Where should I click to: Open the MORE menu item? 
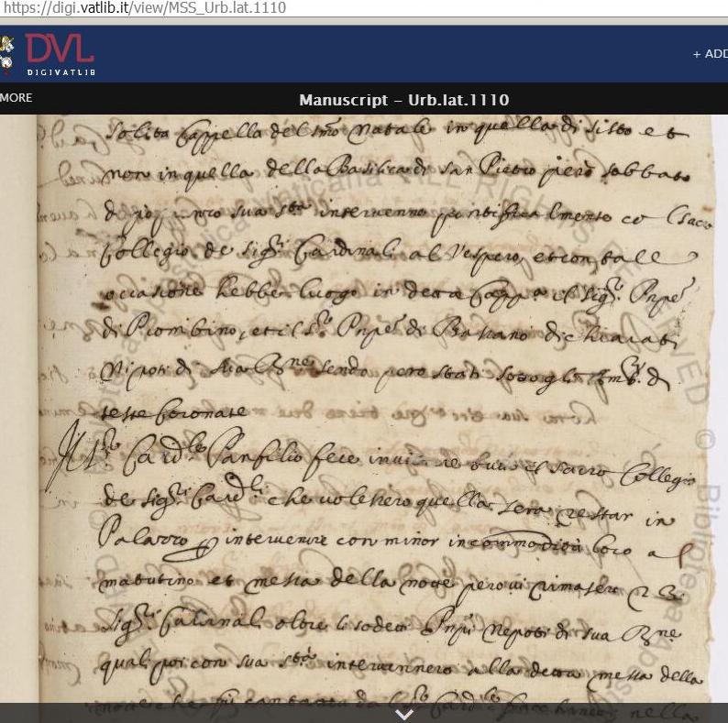(17, 98)
